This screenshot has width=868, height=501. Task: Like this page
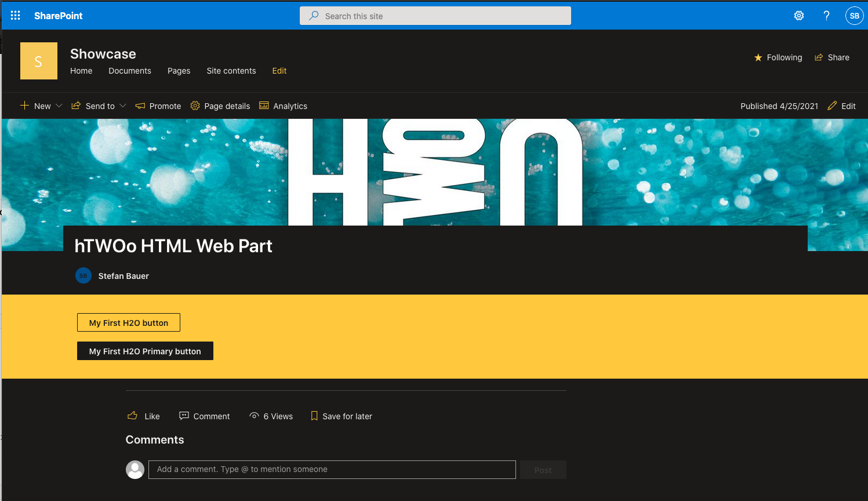point(144,416)
